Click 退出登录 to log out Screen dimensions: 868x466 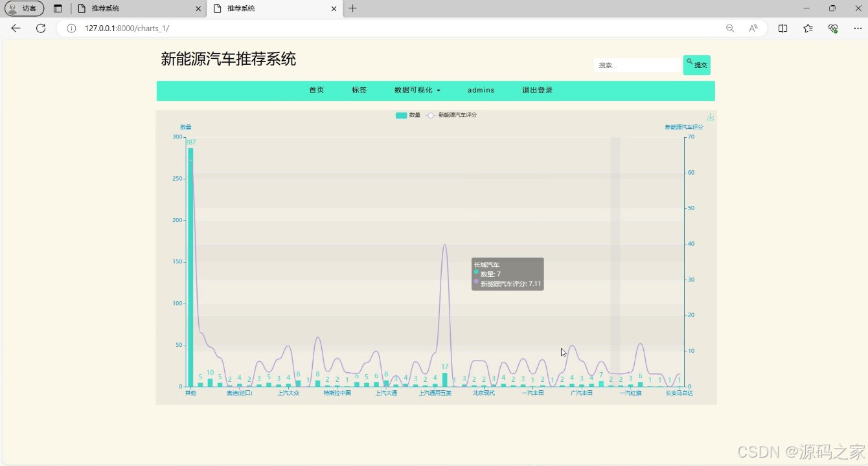[x=538, y=90]
